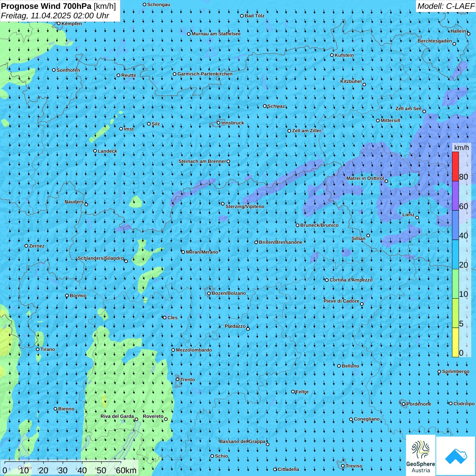Click the Bozen/Bolzano city marker
Image resolution: width=476 pixels, height=476 pixels.
tap(209, 293)
